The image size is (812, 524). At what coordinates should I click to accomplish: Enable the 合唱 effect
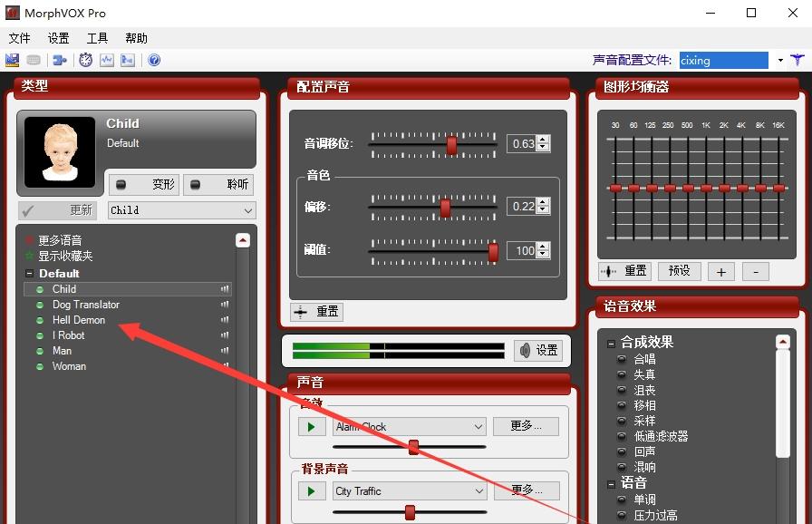pyautogui.click(x=622, y=358)
